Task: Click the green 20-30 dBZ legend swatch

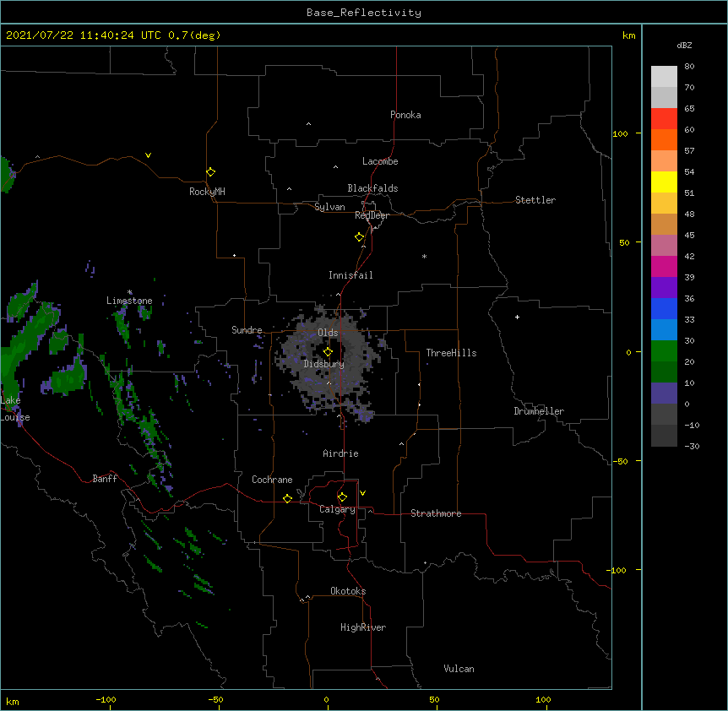Action: coord(664,351)
